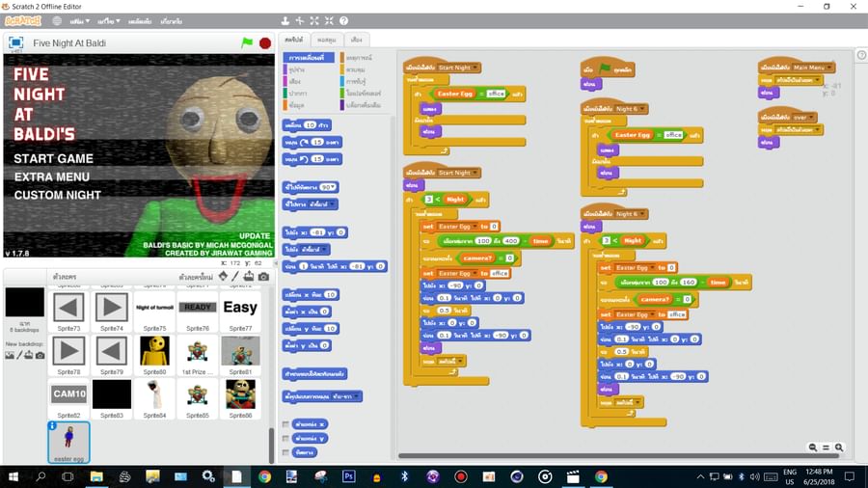Open the File menu dropdown

[x=80, y=21]
